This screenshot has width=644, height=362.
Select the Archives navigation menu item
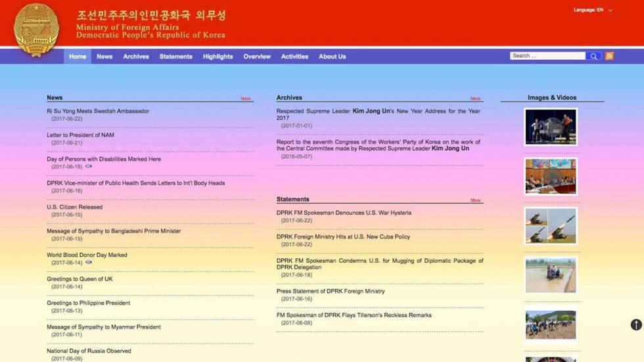(136, 57)
